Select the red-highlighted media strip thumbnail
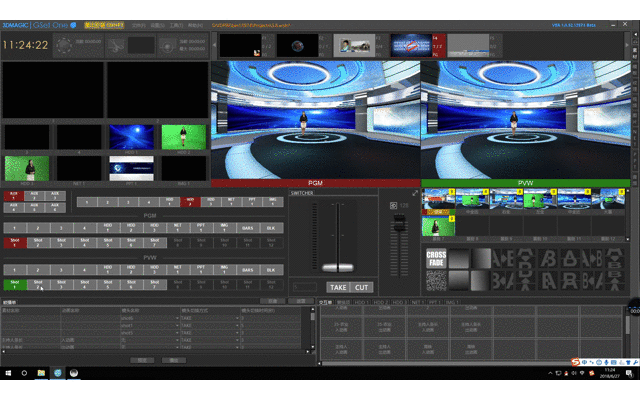This screenshot has height=400, width=640. [411, 45]
